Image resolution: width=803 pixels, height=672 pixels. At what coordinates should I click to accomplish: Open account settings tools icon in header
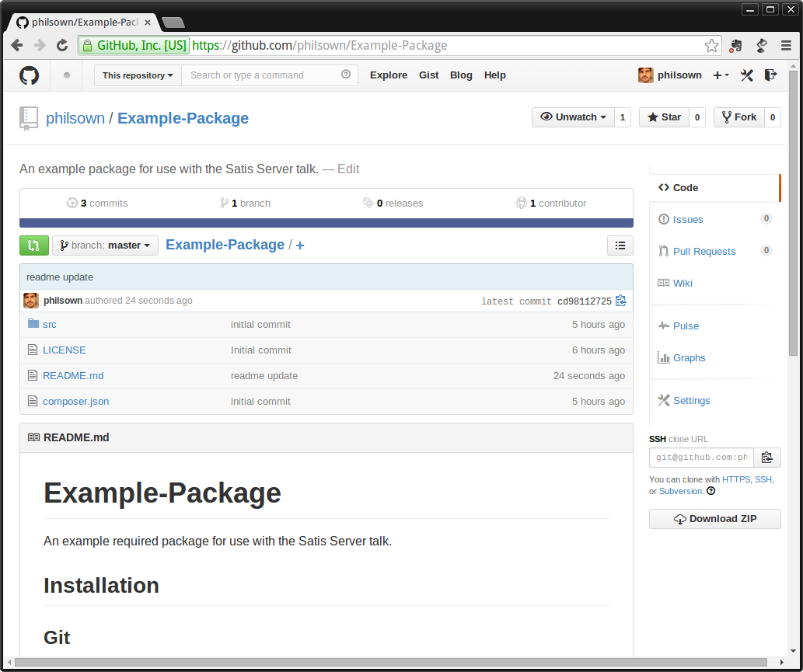tap(747, 75)
